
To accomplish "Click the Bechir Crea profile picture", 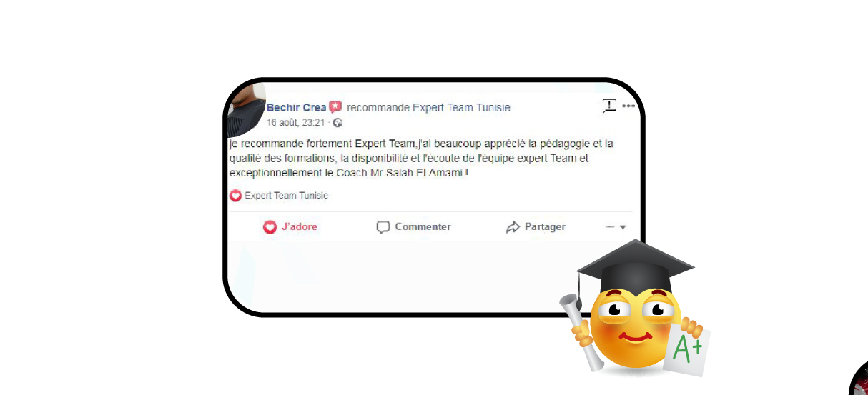I will pyautogui.click(x=246, y=109).
